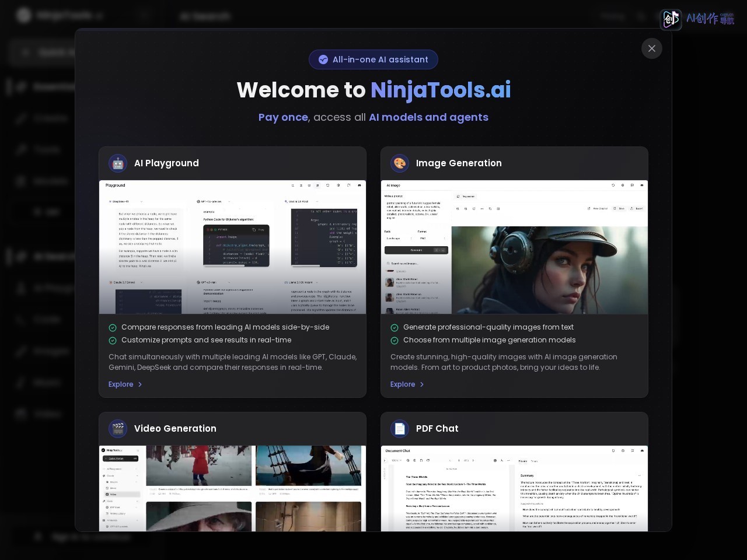Click the check icon beside 'Compare responses from leading AI models'
Screen dimensions: 747x560
113,328
